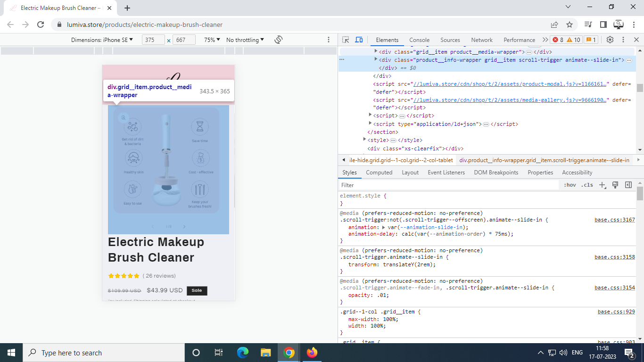Toggle the .cls element classes panel
This screenshot has width=644, height=362.
click(x=587, y=185)
